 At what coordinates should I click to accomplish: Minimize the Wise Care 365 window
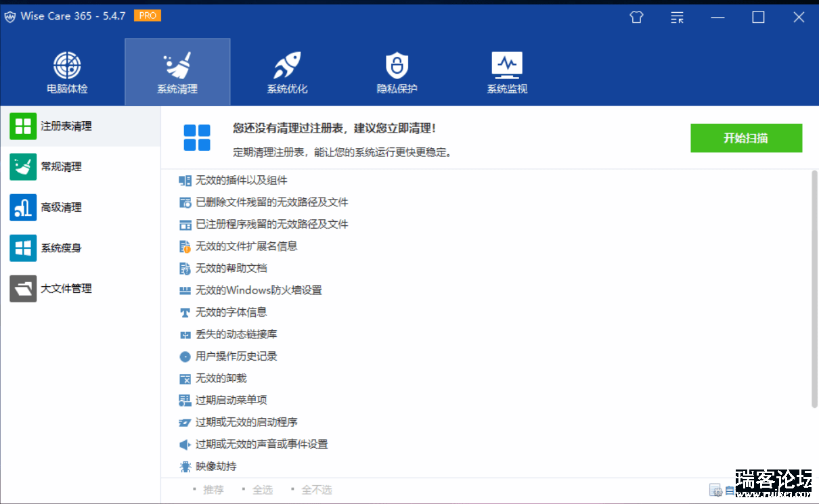717,18
